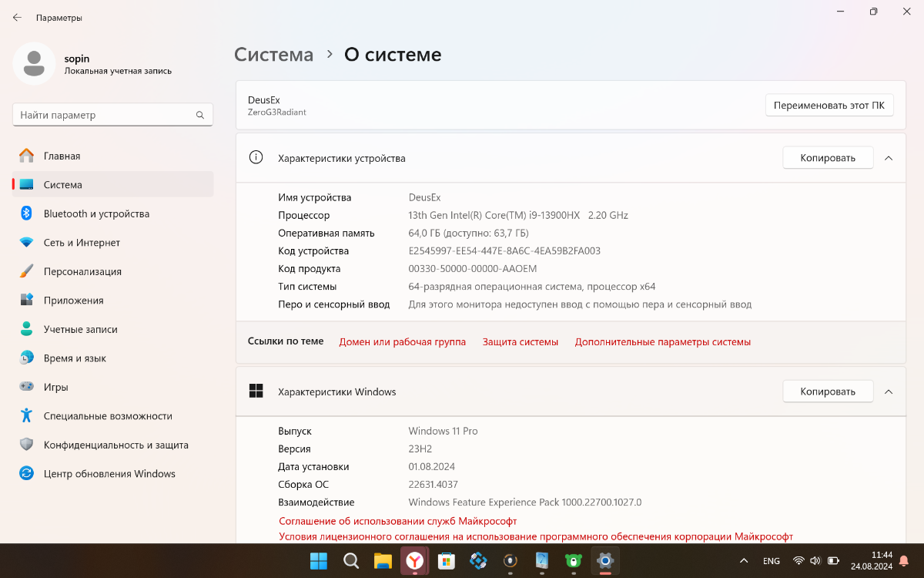Open Bluetooth и устройства settings
The height and width of the screenshot is (578, 924).
96,213
